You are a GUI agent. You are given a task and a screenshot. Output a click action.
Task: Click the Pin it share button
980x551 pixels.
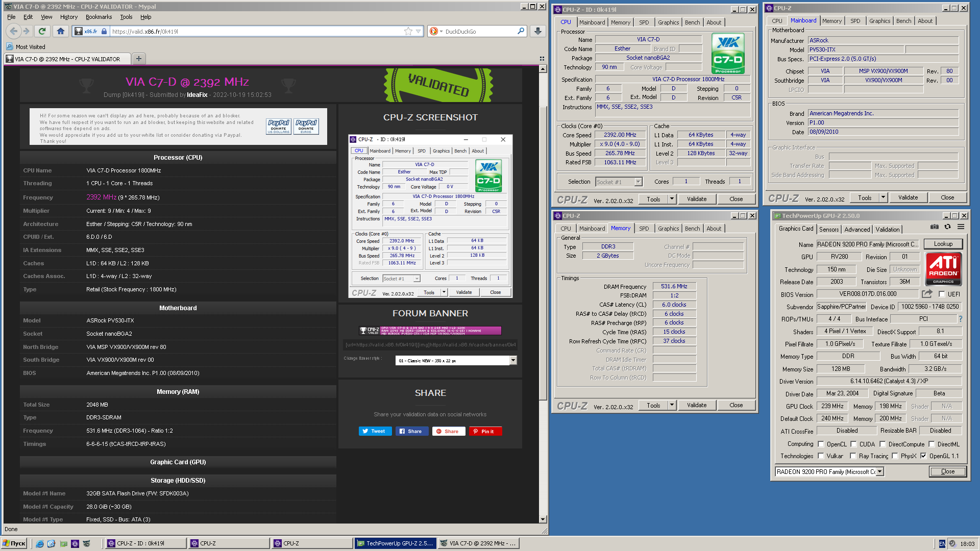tap(485, 431)
